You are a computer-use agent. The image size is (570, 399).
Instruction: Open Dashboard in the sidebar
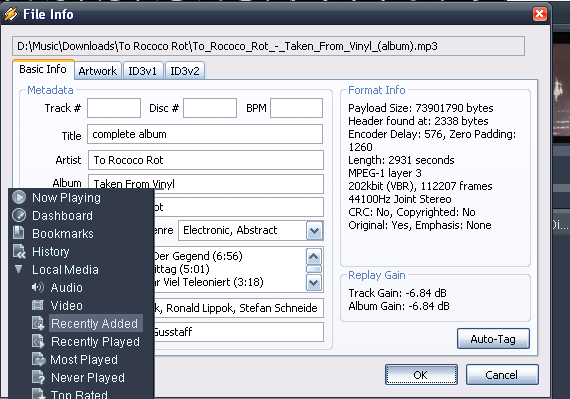point(63,215)
